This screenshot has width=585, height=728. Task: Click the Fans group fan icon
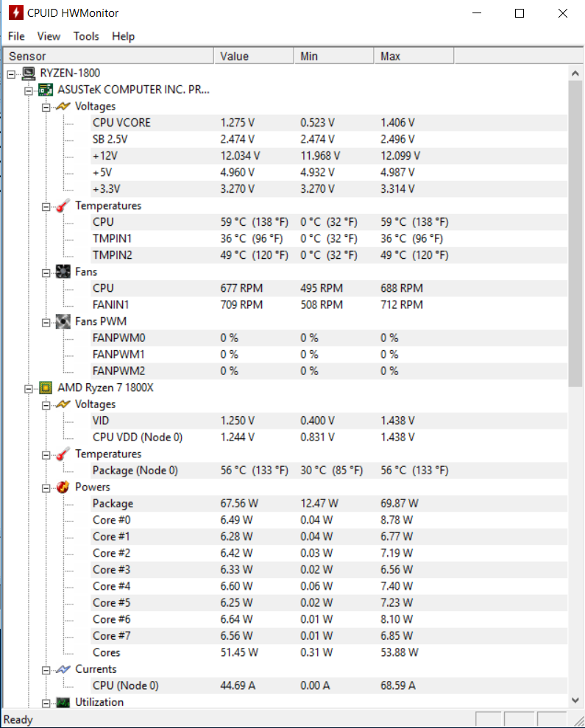(x=63, y=271)
